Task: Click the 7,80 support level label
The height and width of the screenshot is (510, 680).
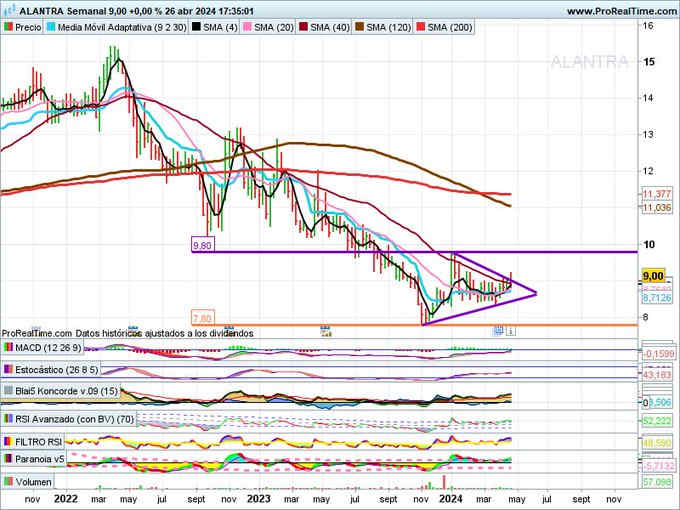Action: [203, 318]
